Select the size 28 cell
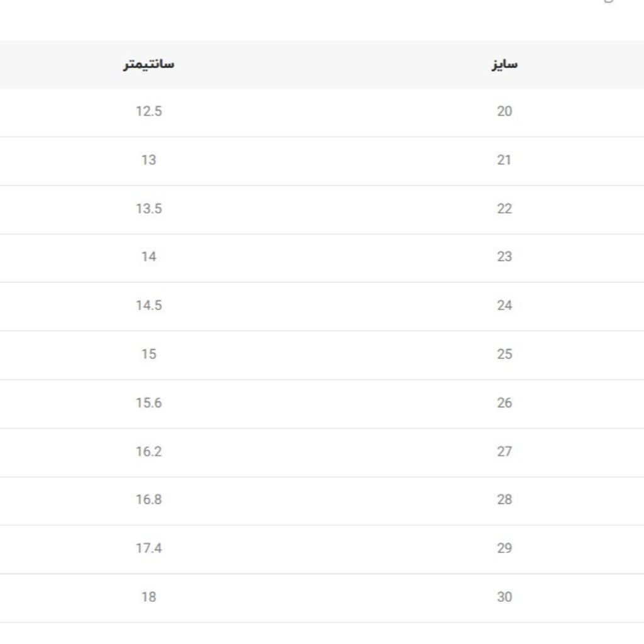This screenshot has width=644, height=644. (x=504, y=500)
